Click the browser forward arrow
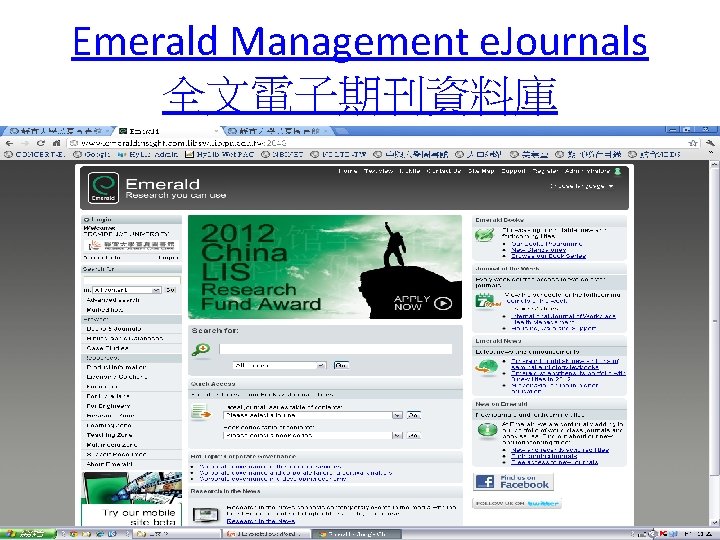The image size is (720, 540). pyautogui.click(x=25, y=143)
